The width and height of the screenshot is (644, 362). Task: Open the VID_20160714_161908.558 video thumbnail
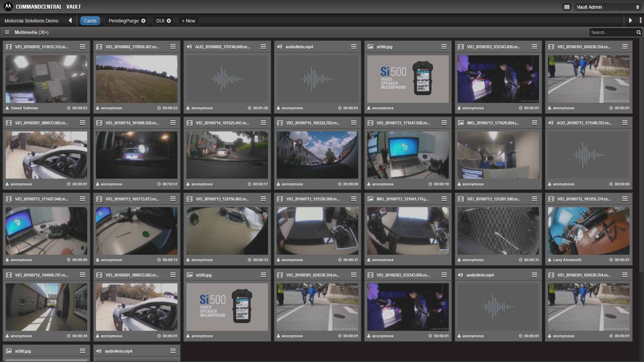[x=137, y=155]
